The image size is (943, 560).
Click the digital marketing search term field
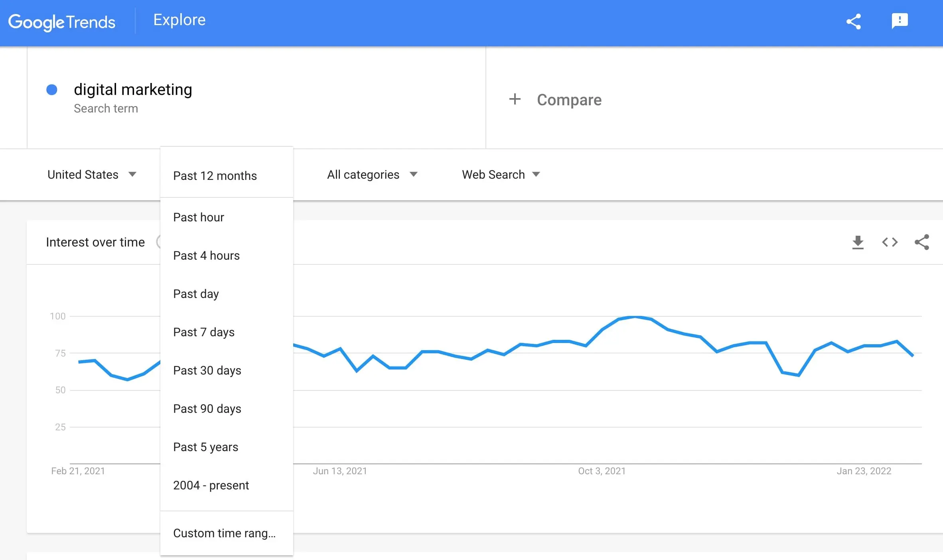tap(133, 90)
